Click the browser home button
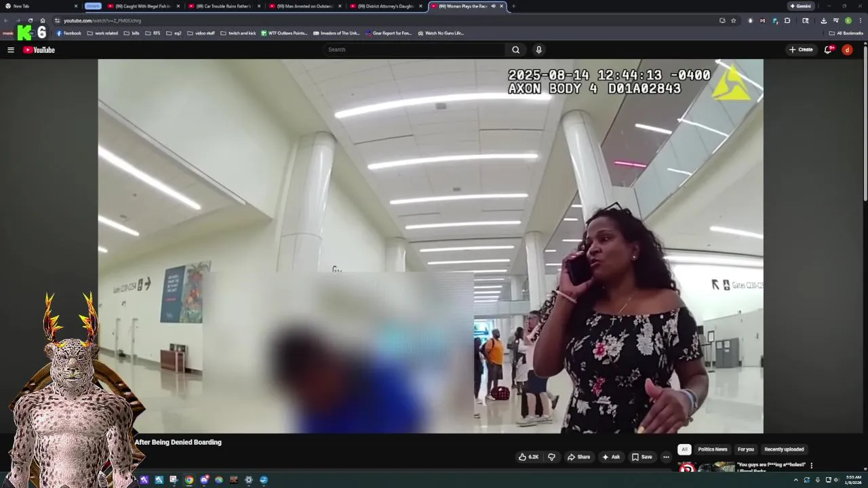This screenshot has width=868, height=488. pyautogui.click(x=42, y=20)
